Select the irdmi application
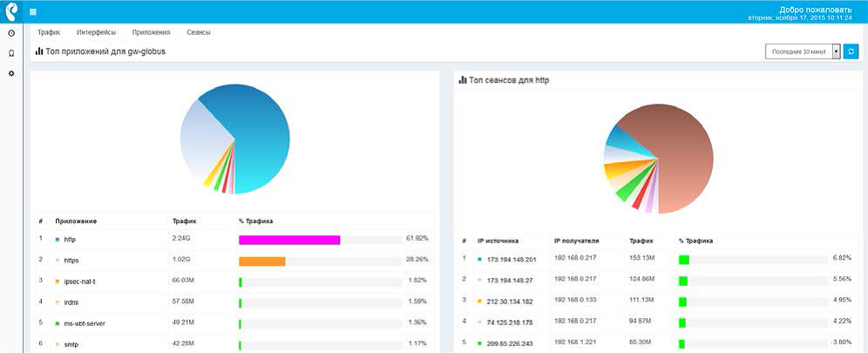 click(71, 302)
